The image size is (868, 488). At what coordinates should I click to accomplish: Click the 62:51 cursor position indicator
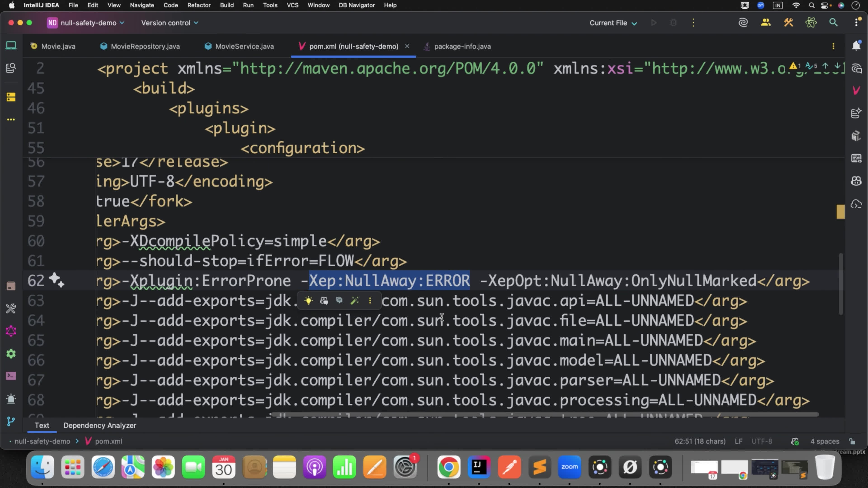pyautogui.click(x=700, y=441)
